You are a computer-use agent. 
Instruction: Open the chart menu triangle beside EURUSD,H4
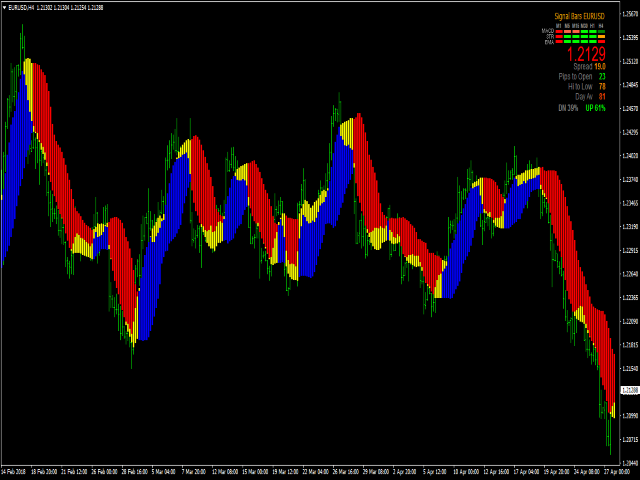(x=4, y=7)
